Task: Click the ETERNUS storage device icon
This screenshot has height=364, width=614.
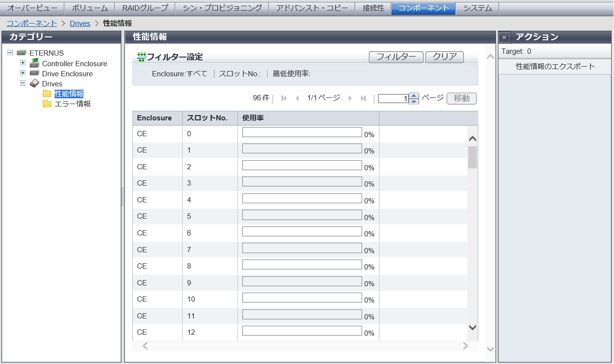Action: [21, 53]
